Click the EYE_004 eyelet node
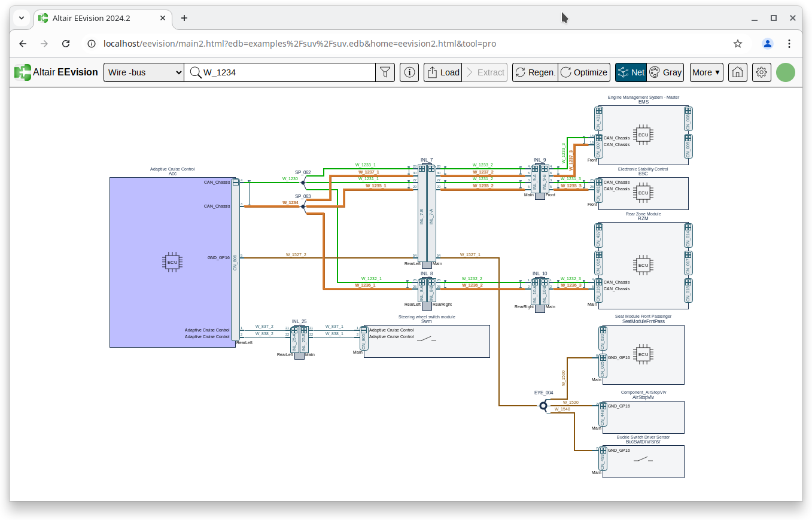 click(543, 406)
